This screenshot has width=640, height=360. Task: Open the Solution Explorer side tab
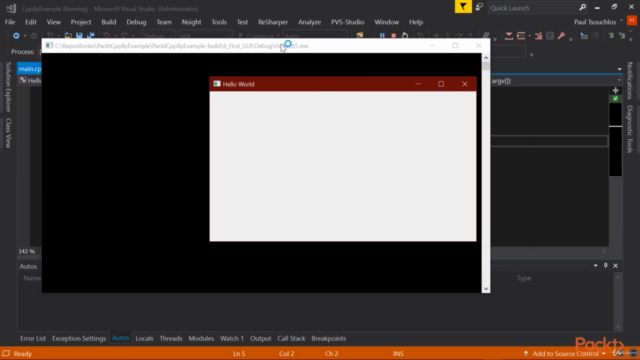8,87
